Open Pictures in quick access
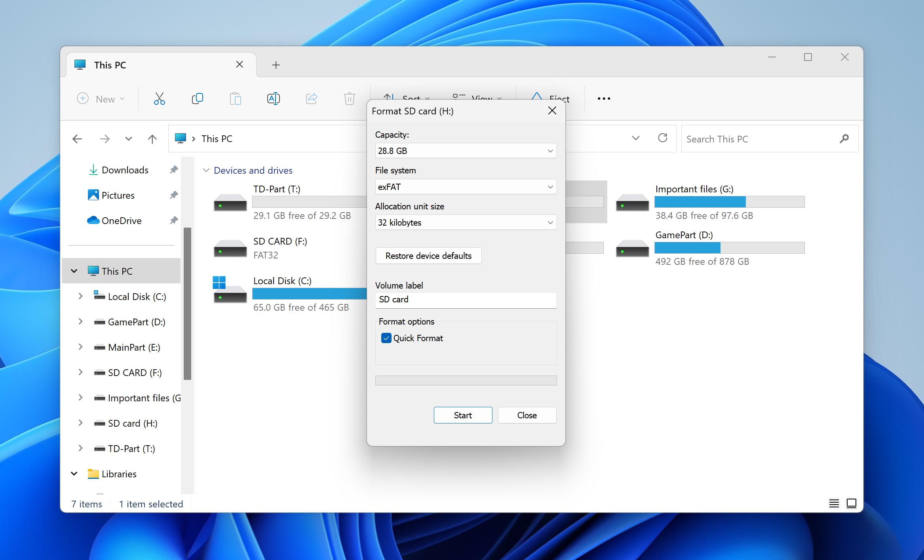 pos(111,195)
